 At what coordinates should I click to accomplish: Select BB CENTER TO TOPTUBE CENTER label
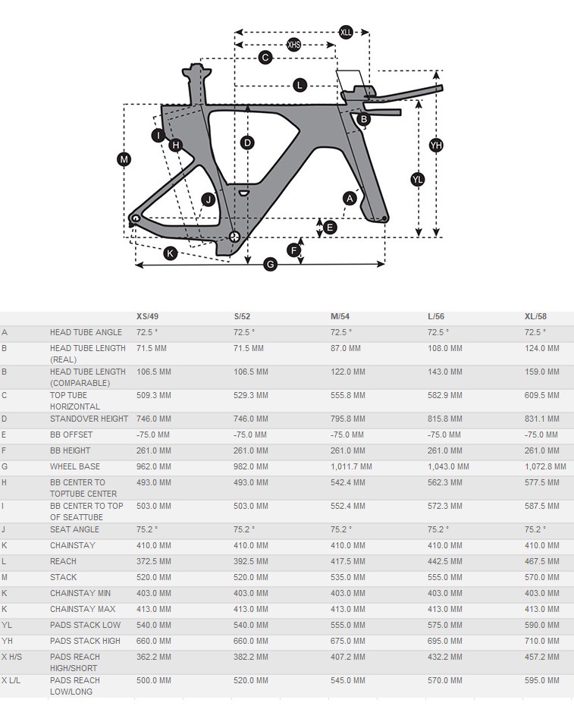(x=83, y=488)
